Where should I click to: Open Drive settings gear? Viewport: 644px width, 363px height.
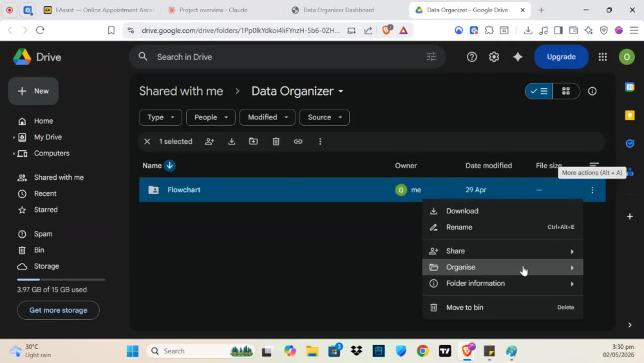(x=494, y=57)
